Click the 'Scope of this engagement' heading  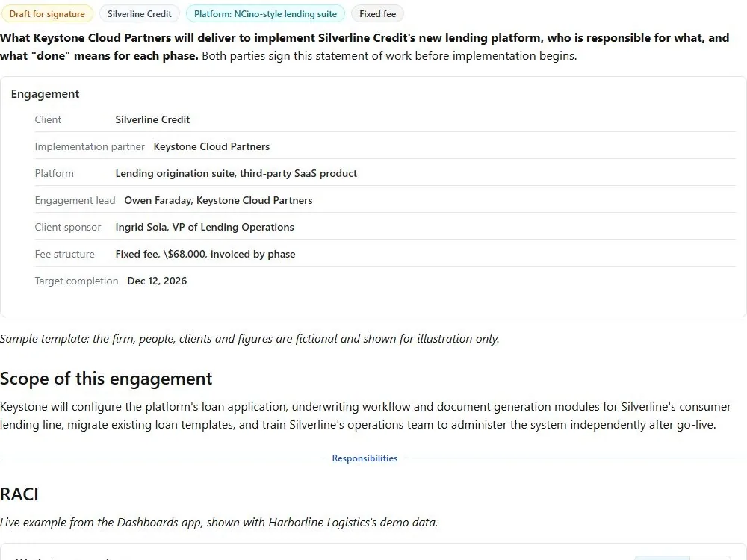[x=106, y=379]
